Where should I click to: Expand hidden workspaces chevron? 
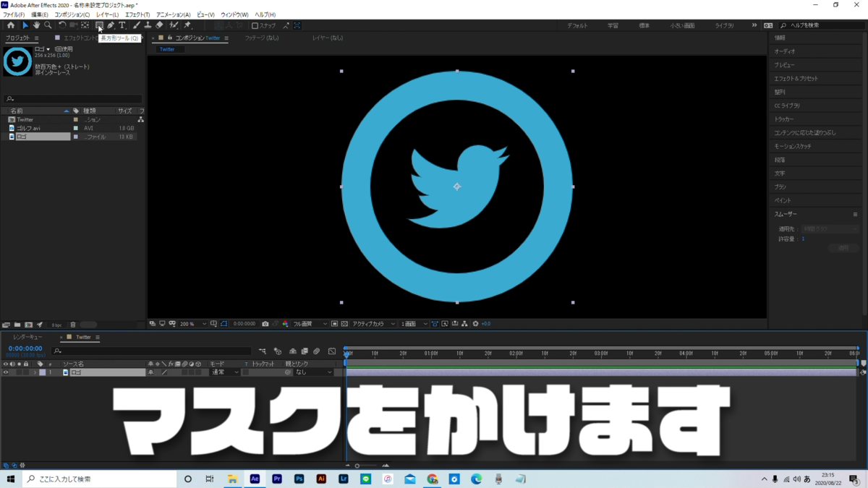(754, 25)
